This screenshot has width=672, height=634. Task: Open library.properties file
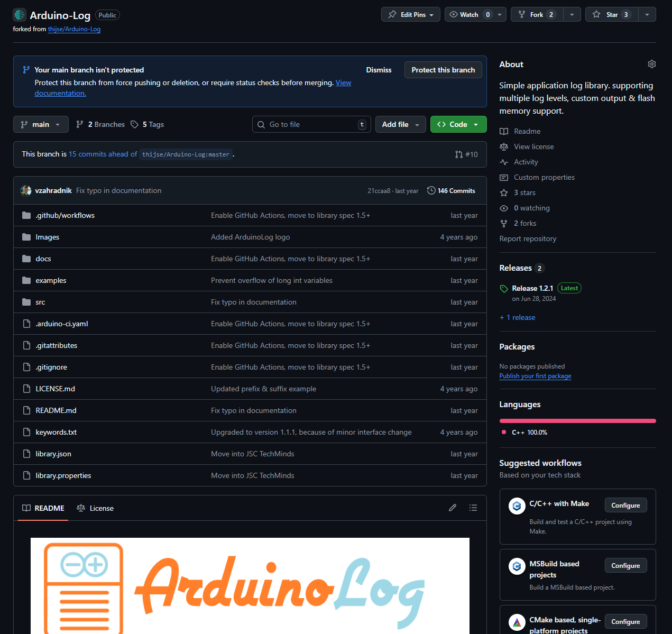[x=63, y=475]
